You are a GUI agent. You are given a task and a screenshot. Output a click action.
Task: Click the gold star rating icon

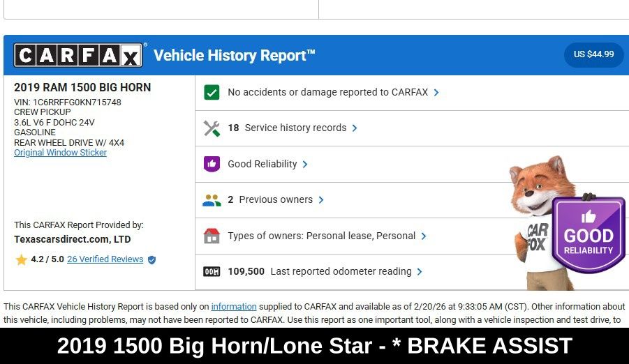pos(22,259)
